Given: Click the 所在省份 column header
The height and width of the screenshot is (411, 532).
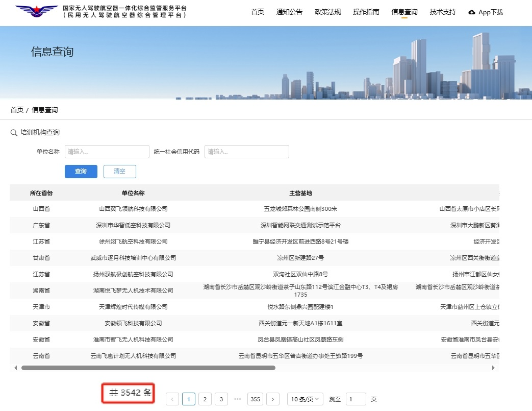Looking at the screenshot, I should [41, 193].
